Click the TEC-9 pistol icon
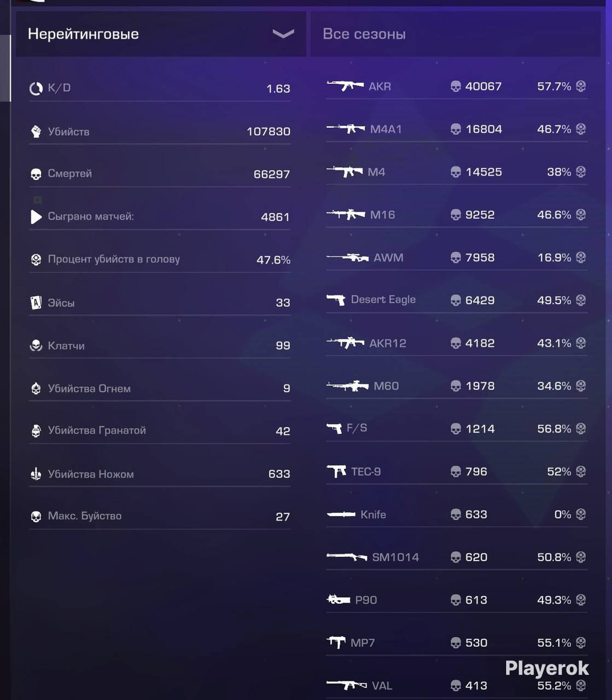This screenshot has height=700, width=612. click(337, 471)
